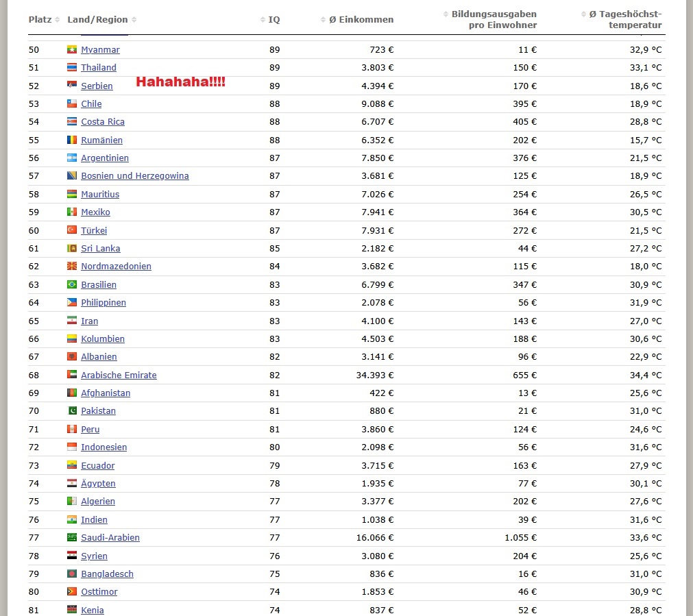This screenshot has height=616, width=693.
Task: Click the Serbia flag icon
Action: [x=71, y=86]
